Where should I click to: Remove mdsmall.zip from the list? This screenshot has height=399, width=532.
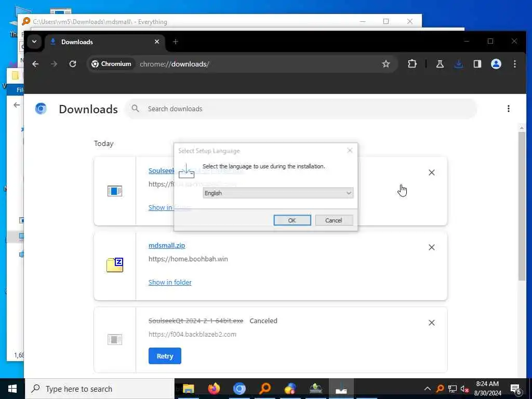[x=432, y=247]
